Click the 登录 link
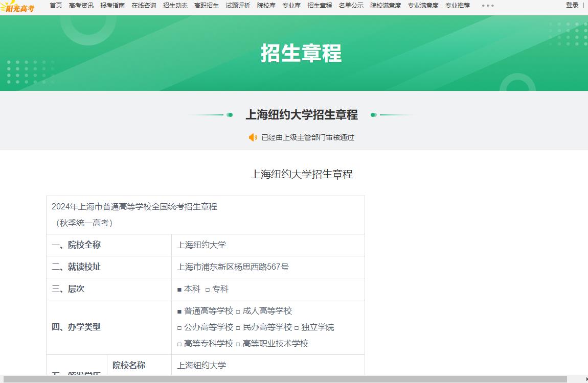The image size is (588, 383). point(572,5)
